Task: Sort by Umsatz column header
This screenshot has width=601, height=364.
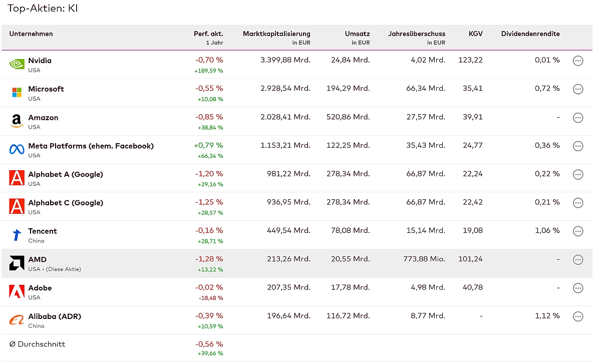Action: 357,34
